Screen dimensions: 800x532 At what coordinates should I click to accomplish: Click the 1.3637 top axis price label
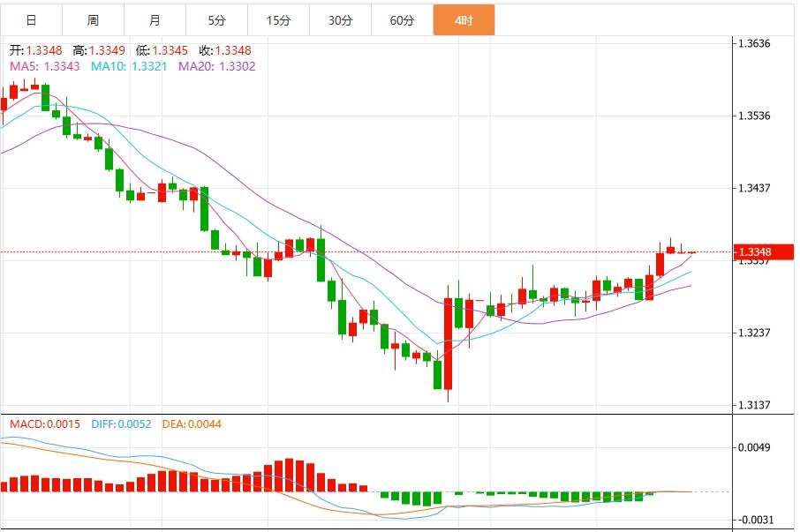[x=751, y=41]
